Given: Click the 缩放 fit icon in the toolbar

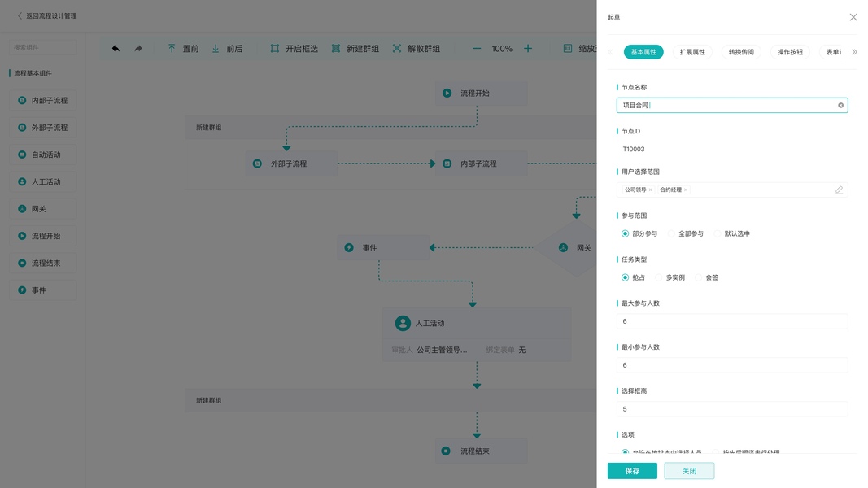Looking at the screenshot, I should (568, 49).
